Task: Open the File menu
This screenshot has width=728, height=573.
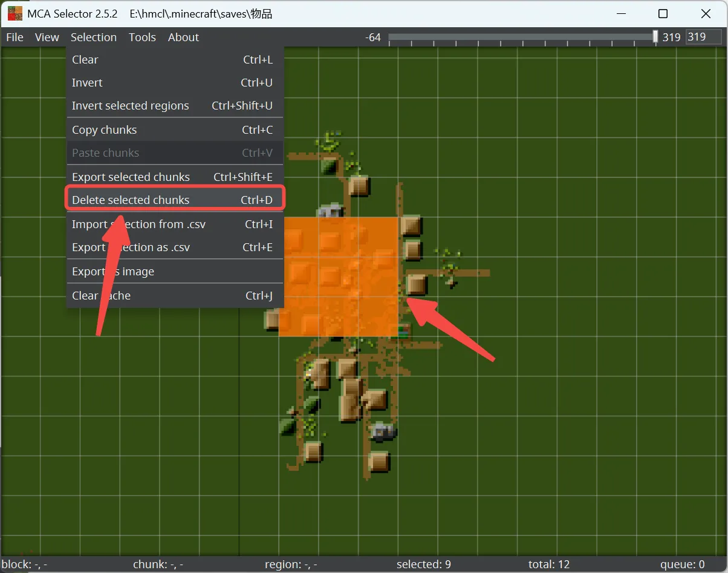Action: coord(15,37)
